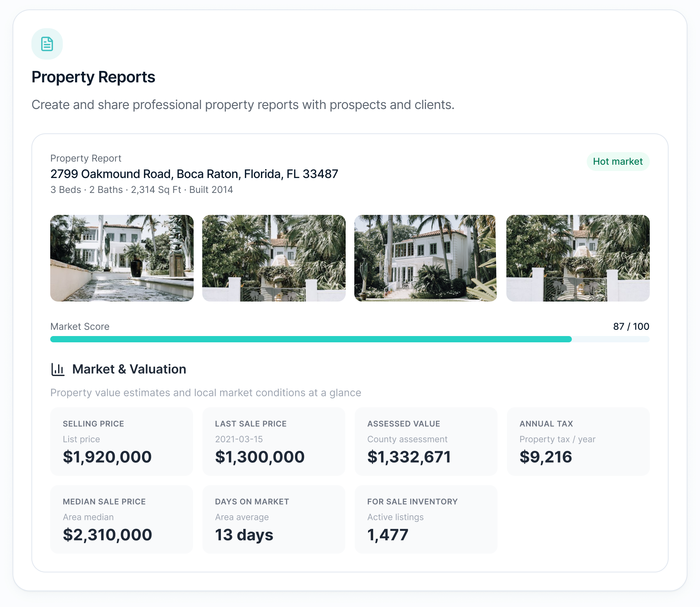
Task: Click the address 2799 Oakmound Road, Boca Raton
Action: point(194,174)
